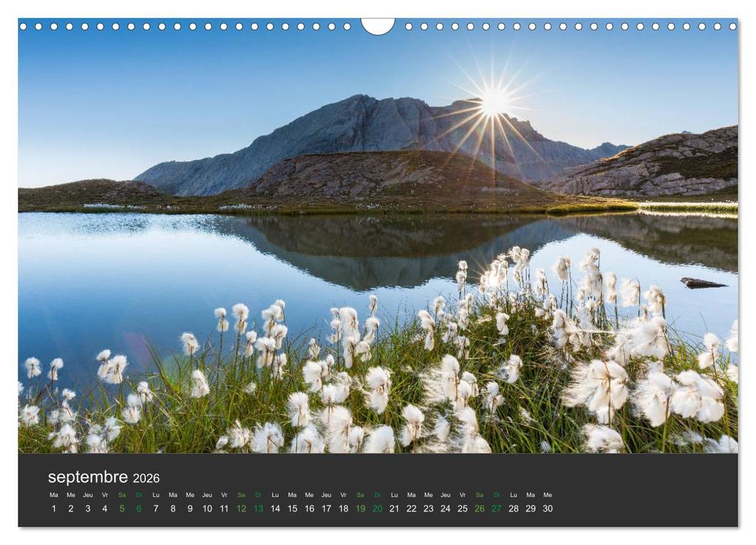Select Sunday the 20th date
The image size is (756, 545).
click(x=377, y=509)
